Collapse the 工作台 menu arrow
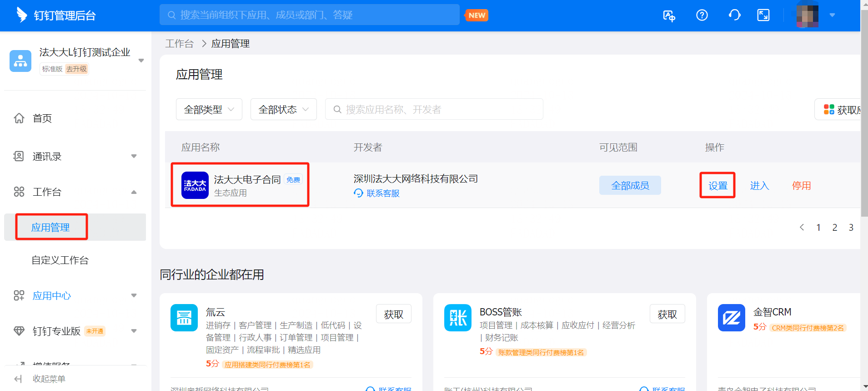868x391 pixels. (x=134, y=192)
